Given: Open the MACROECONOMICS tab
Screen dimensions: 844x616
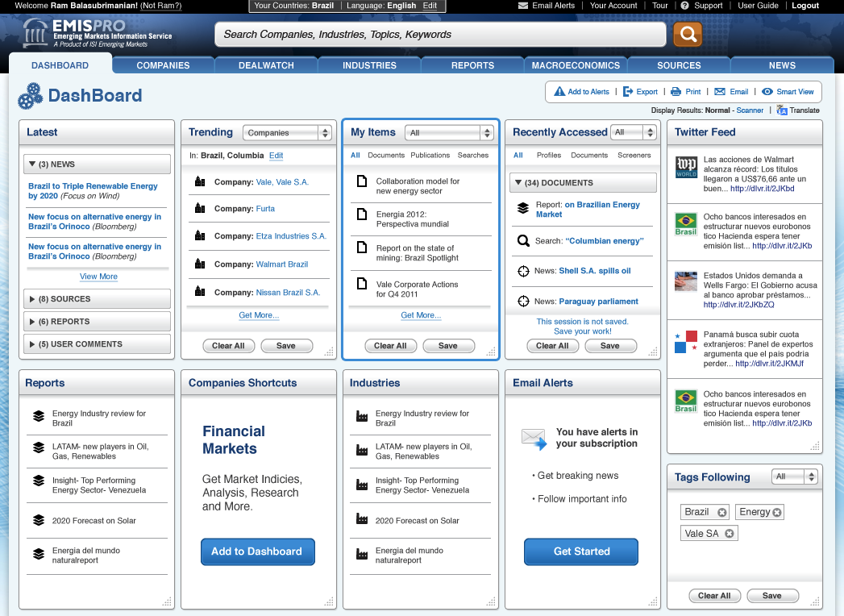Looking at the screenshot, I should (576, 65).
